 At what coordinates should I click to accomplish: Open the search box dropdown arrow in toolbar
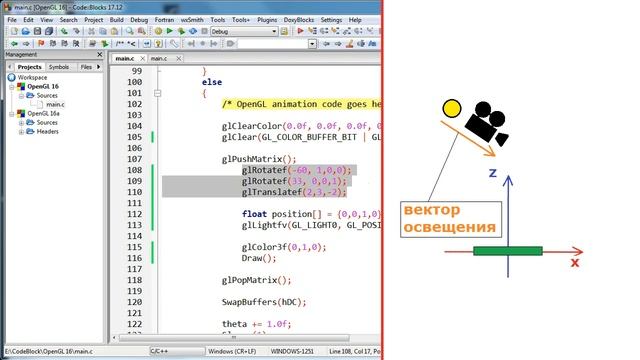click(312, 44)
